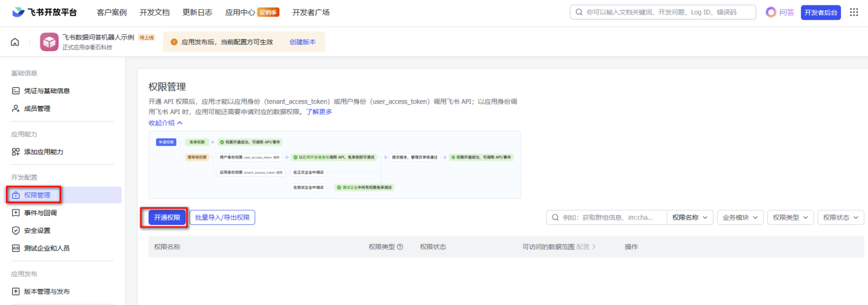Open 更新日志 in top navigation
868x305 pixels.
point(197,12)
